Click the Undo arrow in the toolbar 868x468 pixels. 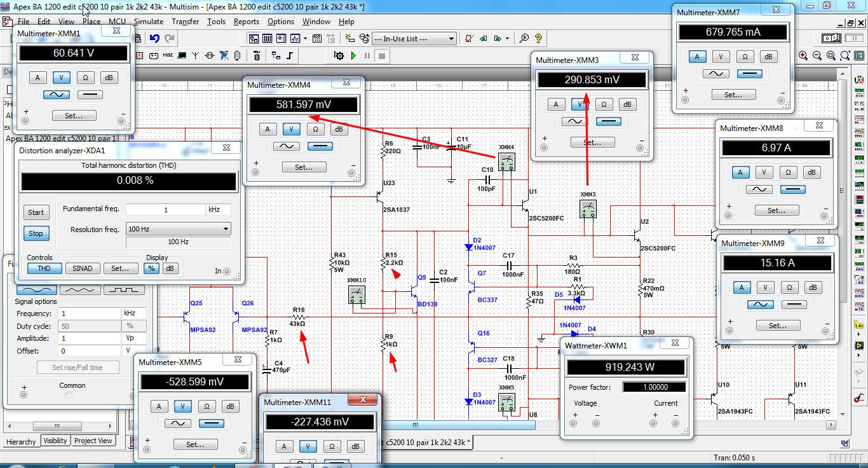(x=154, y=38)
